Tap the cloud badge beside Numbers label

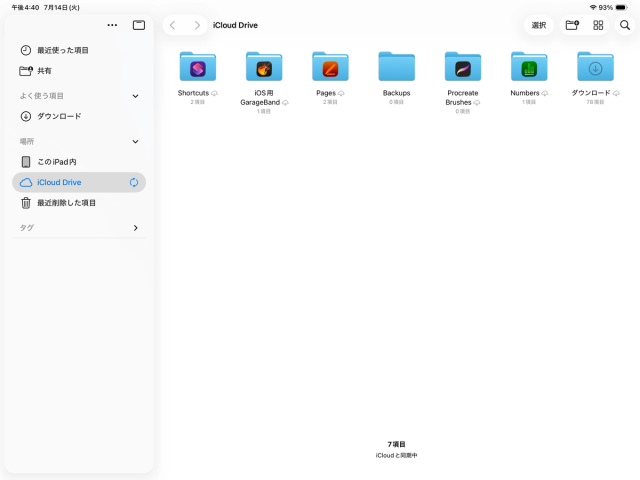(x=544, y=93)
